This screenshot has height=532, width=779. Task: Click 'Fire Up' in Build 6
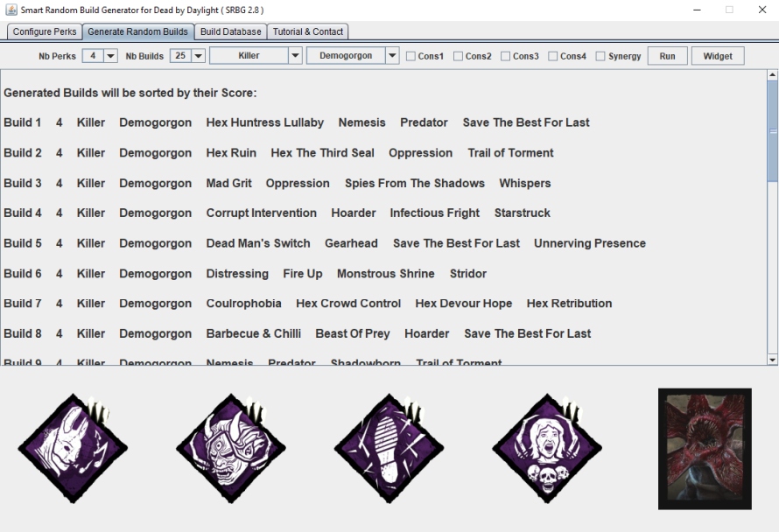[x=303, y=274]
